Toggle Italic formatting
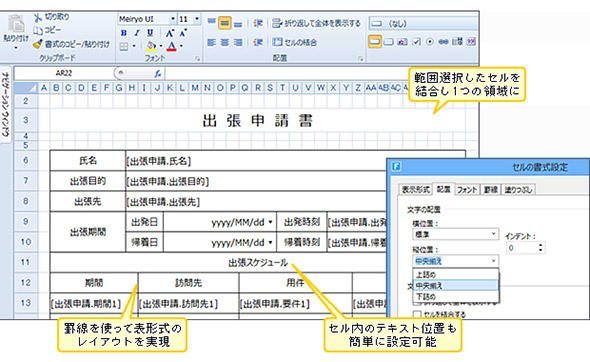The image size is (590, 362). tap(137, 33)
